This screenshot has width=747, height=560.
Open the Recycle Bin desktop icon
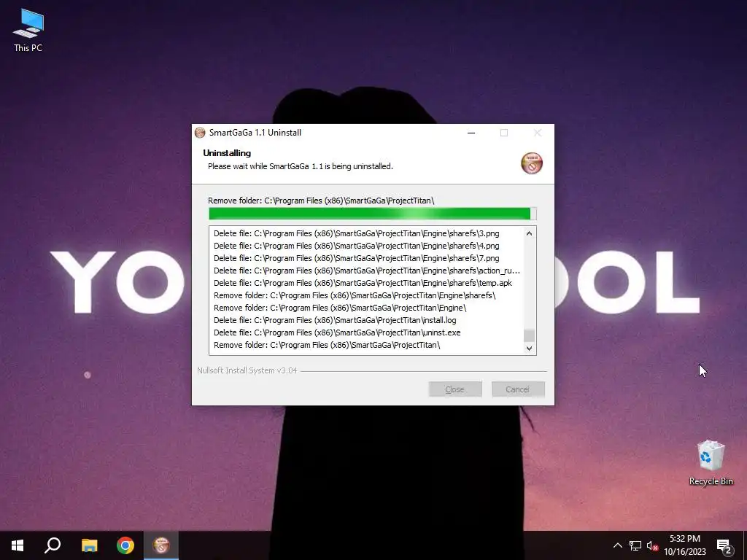point(711,462)
